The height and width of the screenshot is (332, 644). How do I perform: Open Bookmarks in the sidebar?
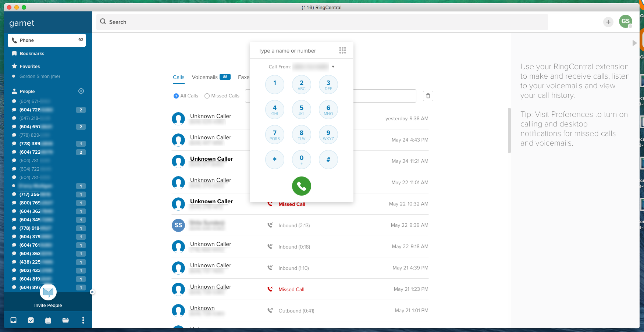32,54
